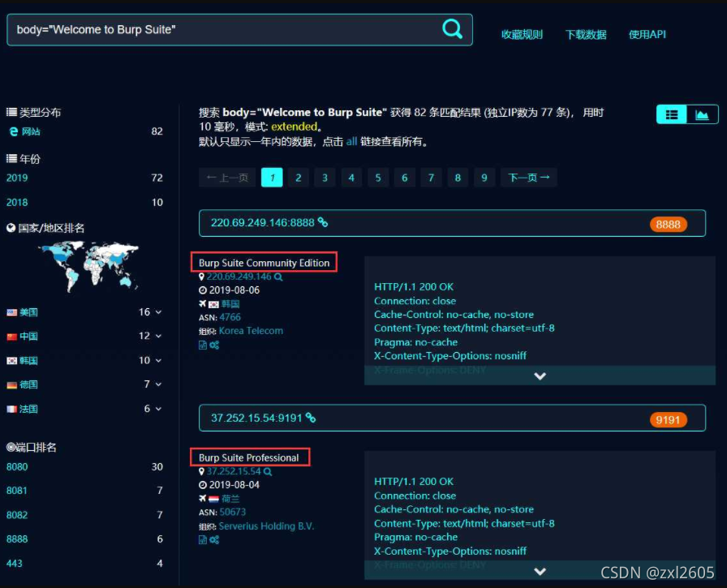The width and height of the screenshot is (727, 588).
Task: Filter by year 2018
Action: (17, 203)
